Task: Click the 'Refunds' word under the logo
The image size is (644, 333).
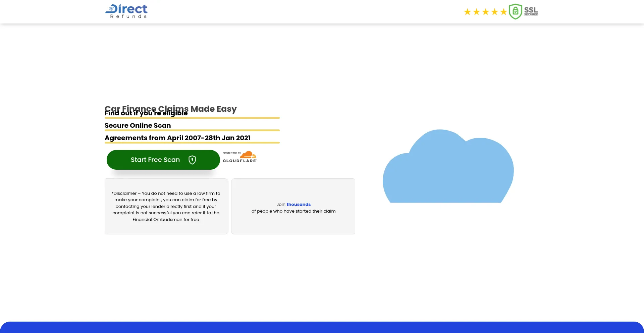Action: pyautogui.click(x=128, y=16)
